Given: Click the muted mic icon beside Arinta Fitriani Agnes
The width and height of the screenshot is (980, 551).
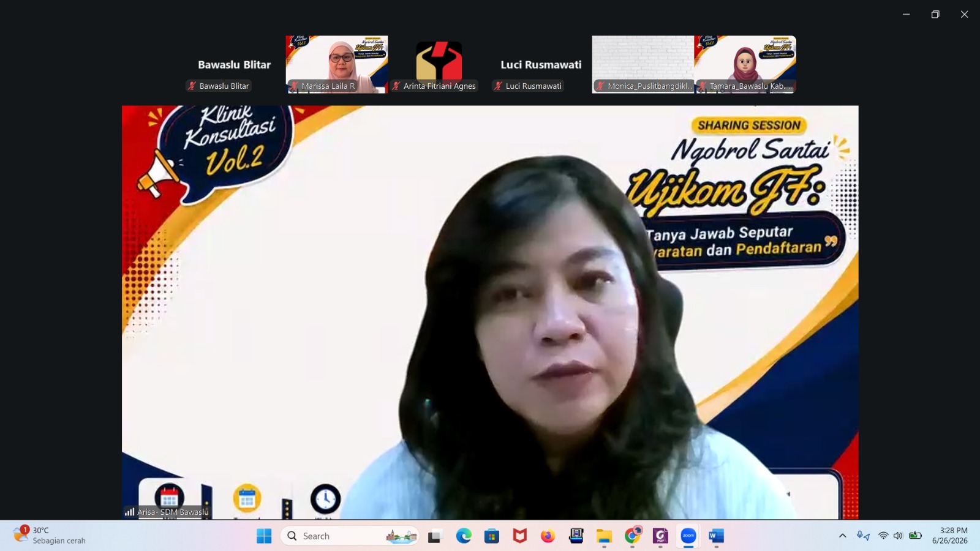Looking at the screenshot, I should tap(396, 86).
